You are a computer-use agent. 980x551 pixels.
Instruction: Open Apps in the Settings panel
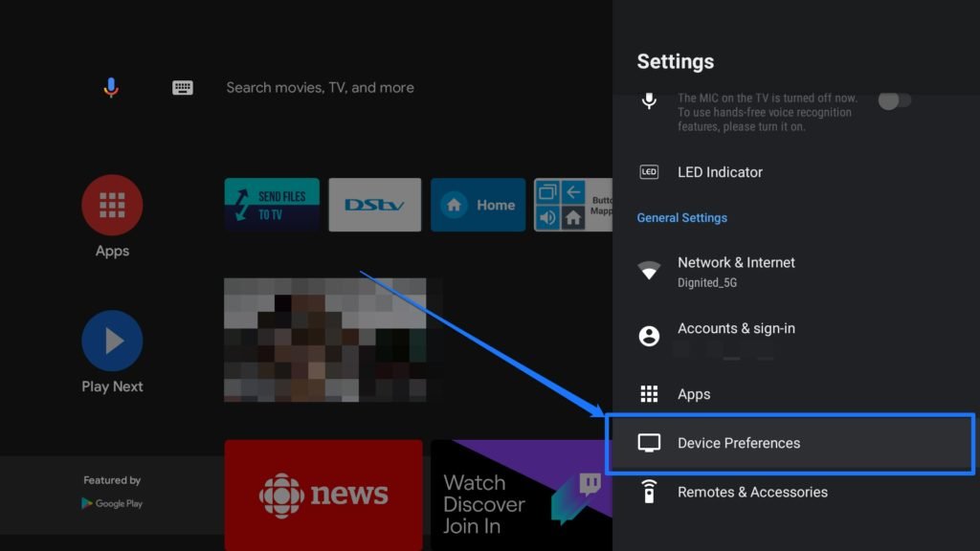(x=694, y=394)
